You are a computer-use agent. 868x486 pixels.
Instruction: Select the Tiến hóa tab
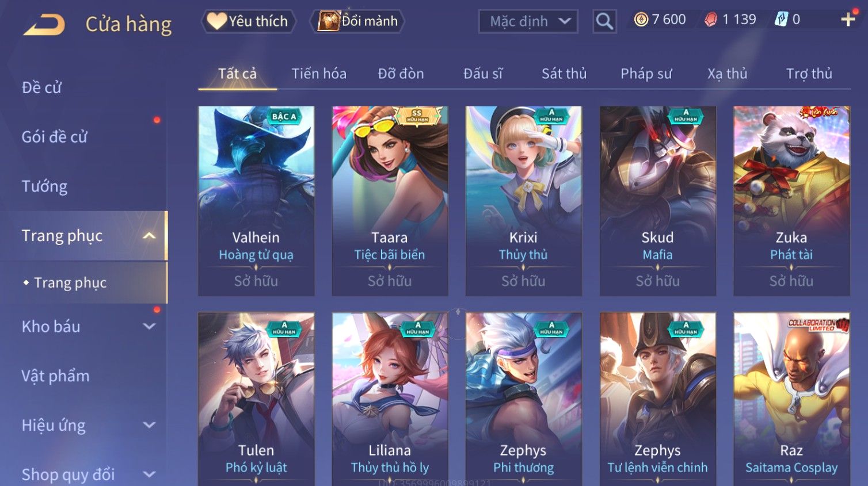point(319,74)
